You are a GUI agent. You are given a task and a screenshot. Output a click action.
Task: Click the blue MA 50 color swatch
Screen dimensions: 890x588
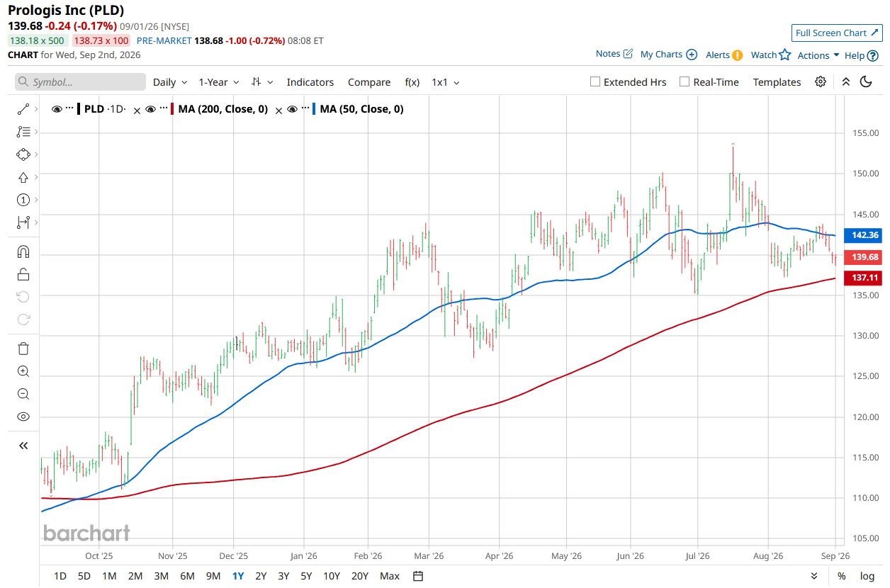(315, 109)
